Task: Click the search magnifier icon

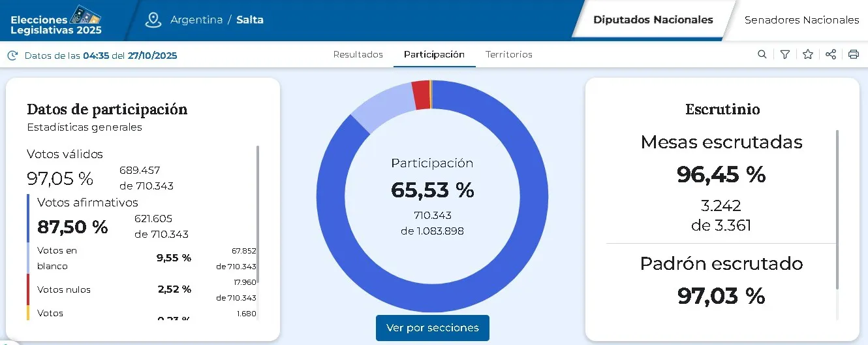Action: (762, 55)
